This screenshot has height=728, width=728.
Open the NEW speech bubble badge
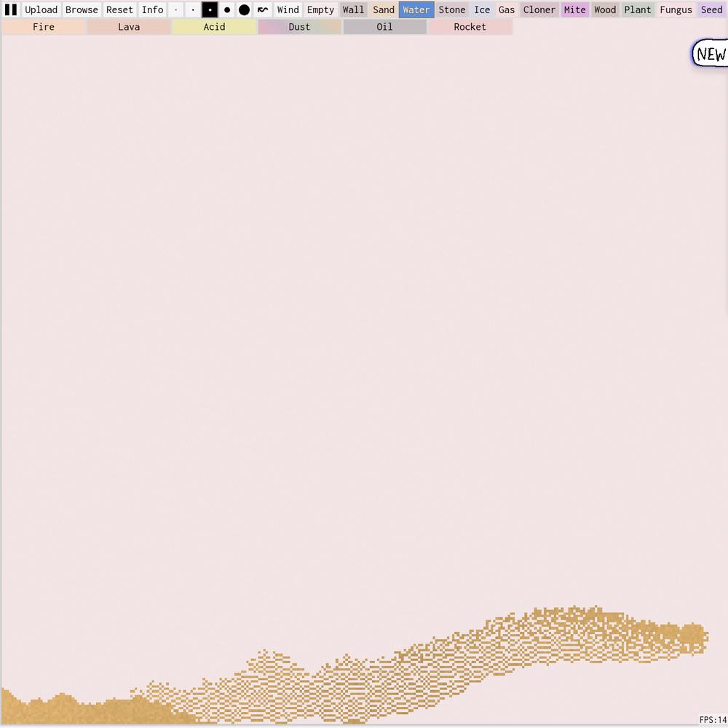click(x=711, y=55)
